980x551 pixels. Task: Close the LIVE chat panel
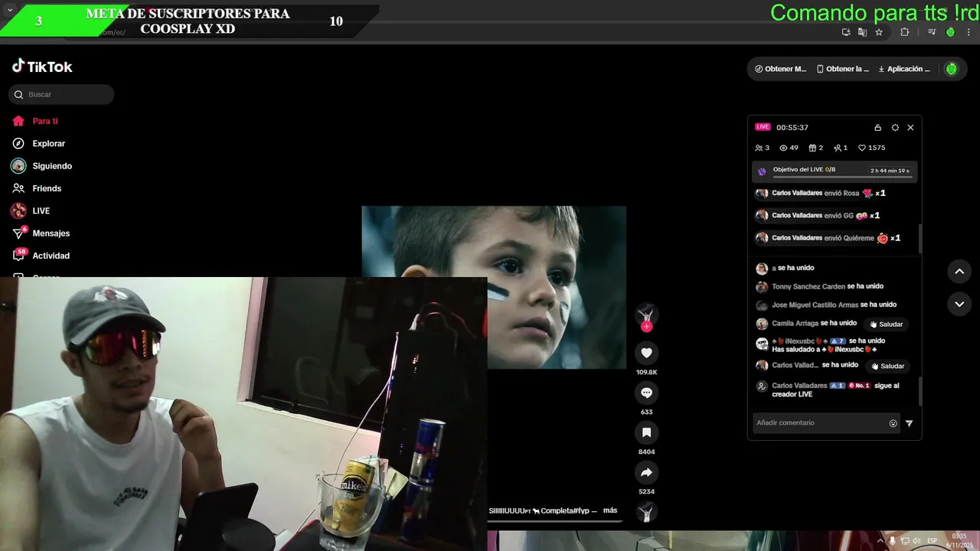[910, 128]
